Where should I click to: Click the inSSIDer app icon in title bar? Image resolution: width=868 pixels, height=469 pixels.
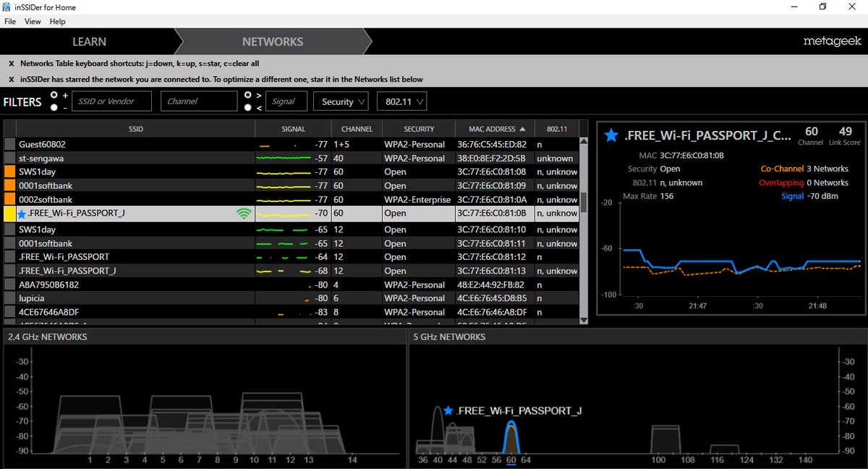point(7,7)
